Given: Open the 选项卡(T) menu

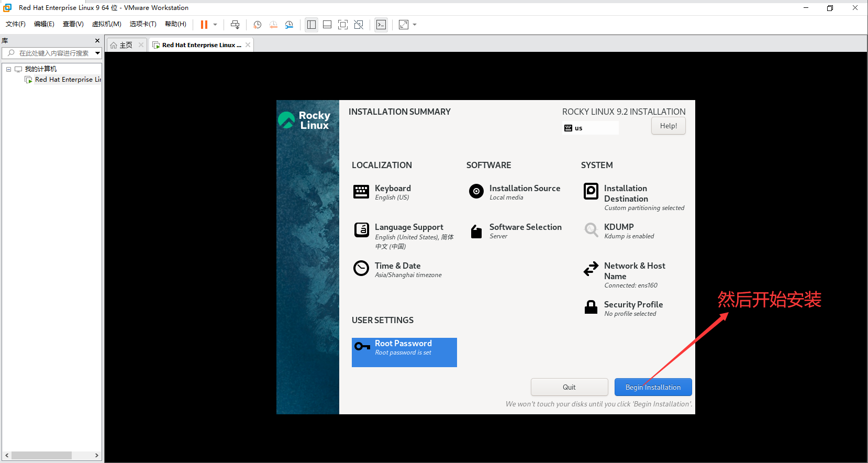Looking at the screenshot, I should 143,24.
